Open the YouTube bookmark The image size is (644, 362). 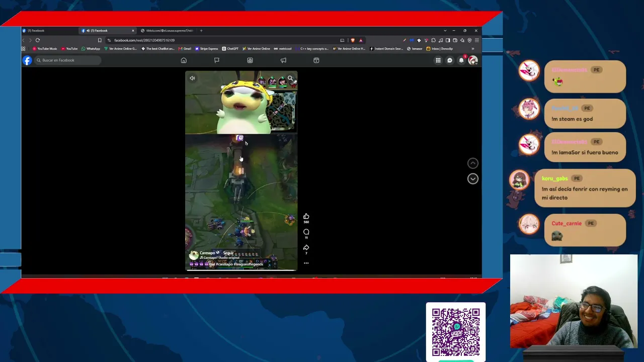point(69,49)
